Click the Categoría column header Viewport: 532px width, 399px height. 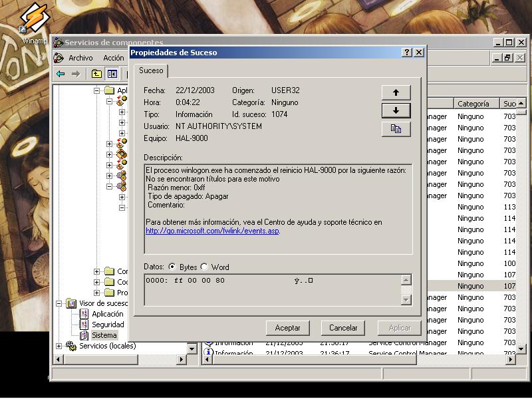coord(473,104)
